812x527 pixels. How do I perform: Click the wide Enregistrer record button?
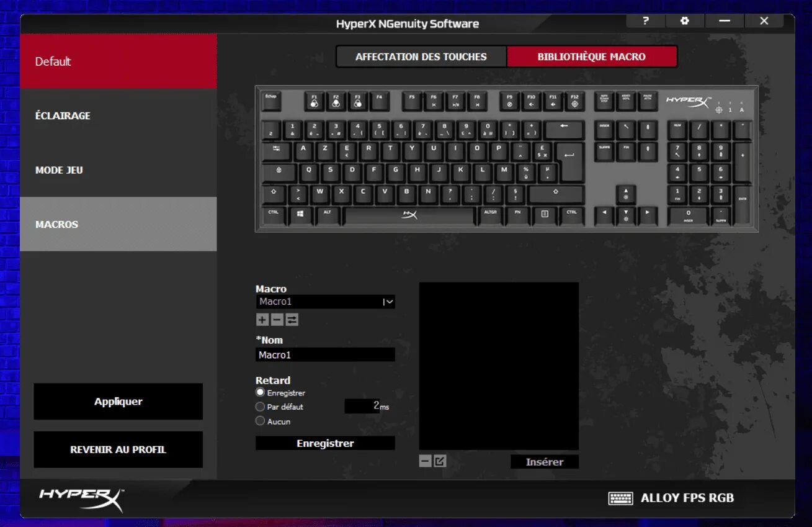(325, 443)
